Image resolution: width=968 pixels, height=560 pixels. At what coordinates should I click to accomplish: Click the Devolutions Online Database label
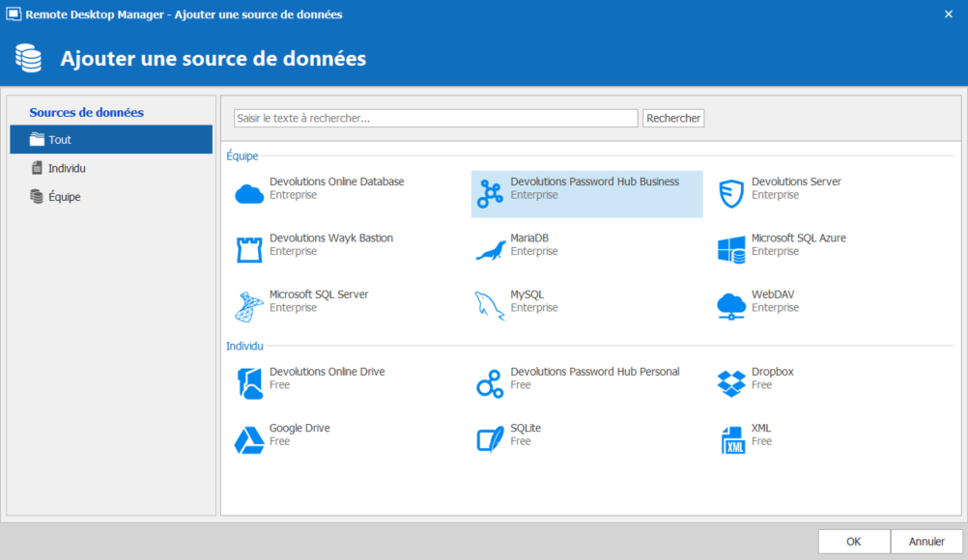[336, 182]
